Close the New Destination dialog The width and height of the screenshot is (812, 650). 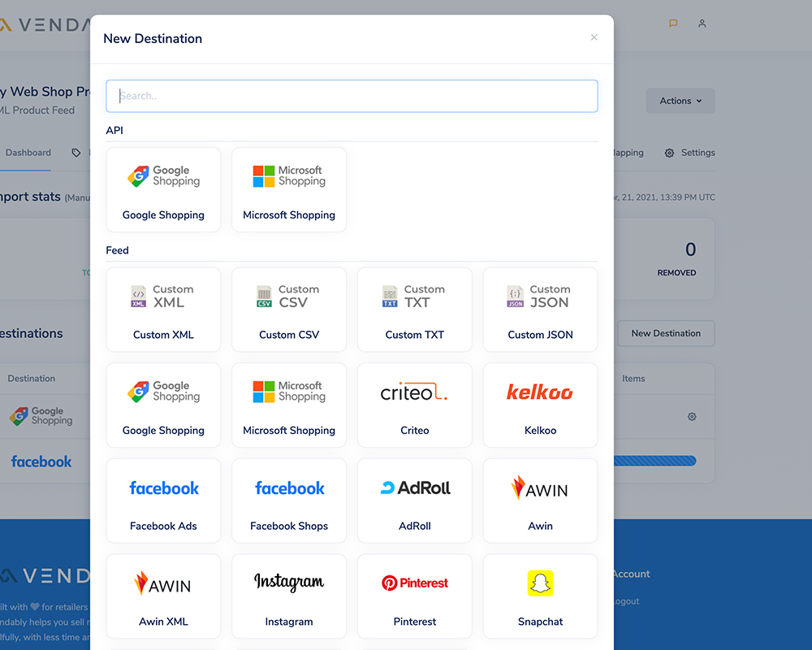(x=594, y=37)
